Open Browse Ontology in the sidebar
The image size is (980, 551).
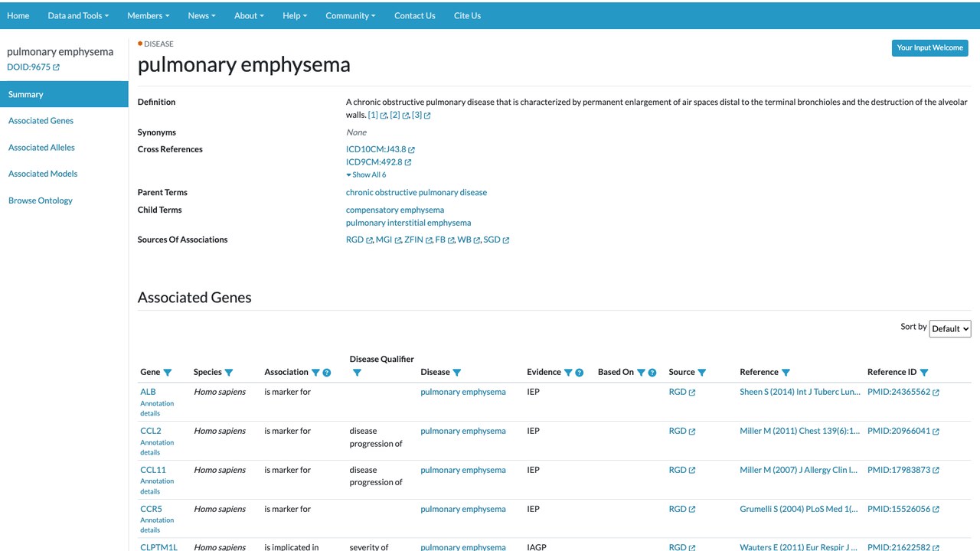pyautogui.click(x=41, y=201)
